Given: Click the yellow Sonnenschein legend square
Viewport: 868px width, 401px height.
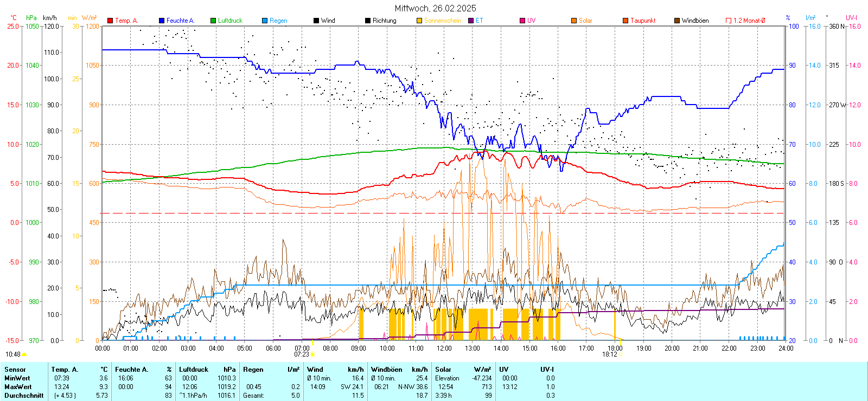Looking at the screenshot, I should tap(419, 21).
